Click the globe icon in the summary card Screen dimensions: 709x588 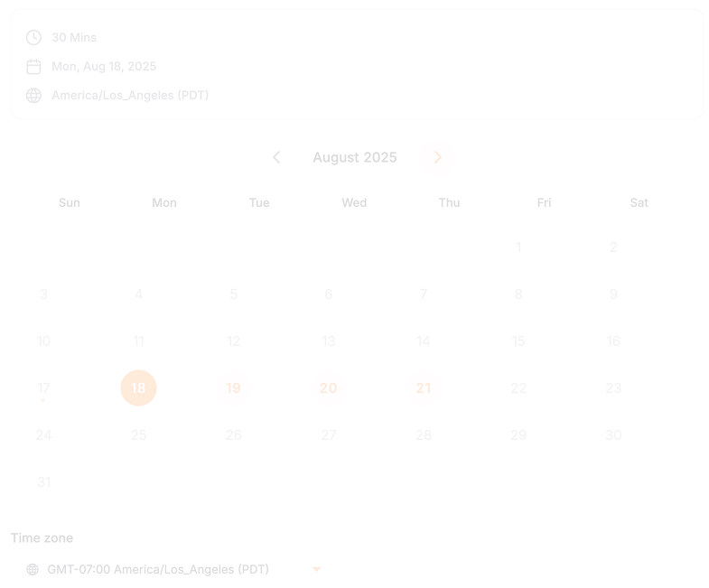pyautogui.click(x=33, y=96)
